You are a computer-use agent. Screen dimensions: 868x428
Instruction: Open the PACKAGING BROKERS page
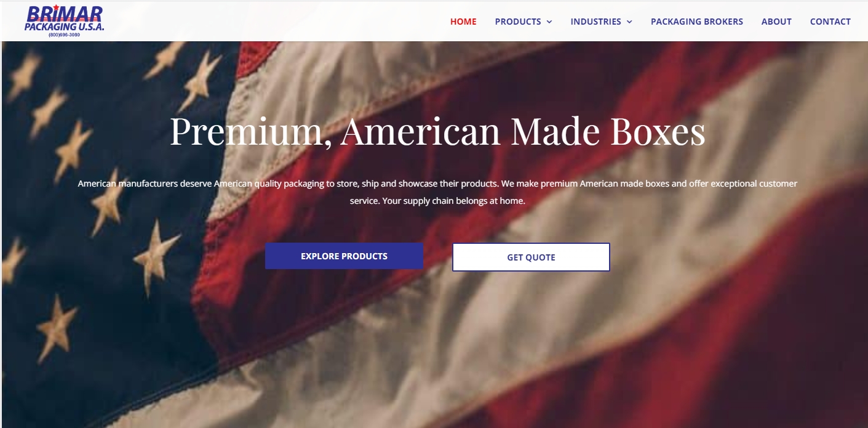tap(697, 22)
